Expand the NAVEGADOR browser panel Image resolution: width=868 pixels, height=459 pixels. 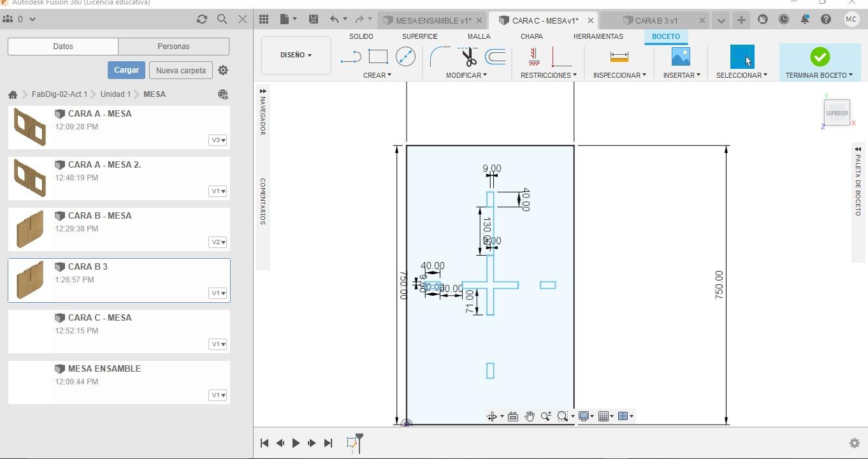[263, 92]
